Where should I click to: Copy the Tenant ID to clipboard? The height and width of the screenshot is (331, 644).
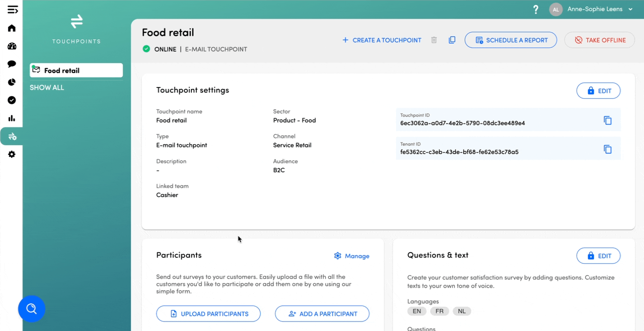[x=607, y=149]
